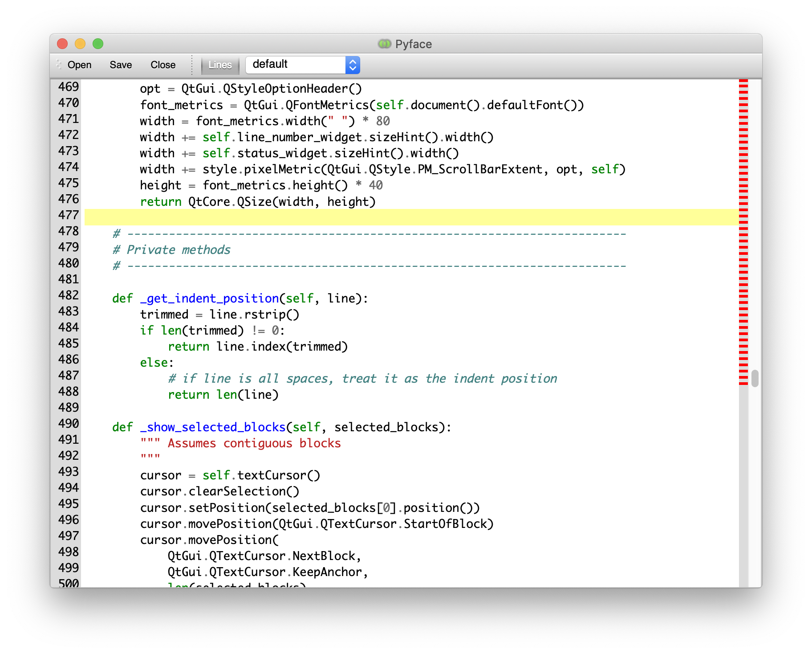Click the Pyface title bar text
The height and width of the screenshot is (654, 812).
point(414,44)
